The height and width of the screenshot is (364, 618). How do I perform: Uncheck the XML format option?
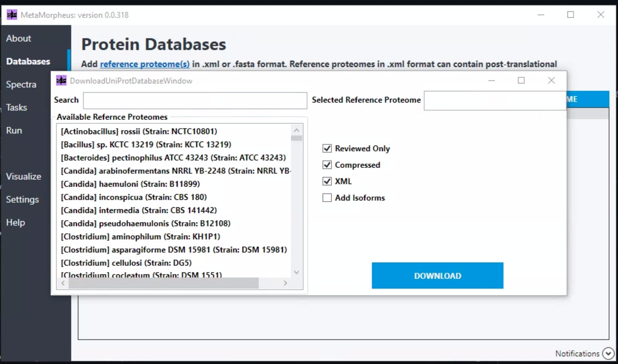point(327,181)
